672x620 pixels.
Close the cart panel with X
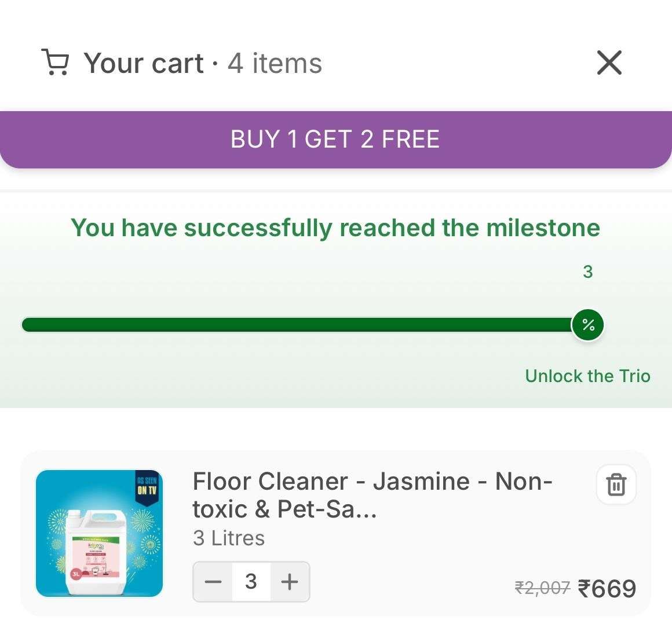(x=609, y=63)
